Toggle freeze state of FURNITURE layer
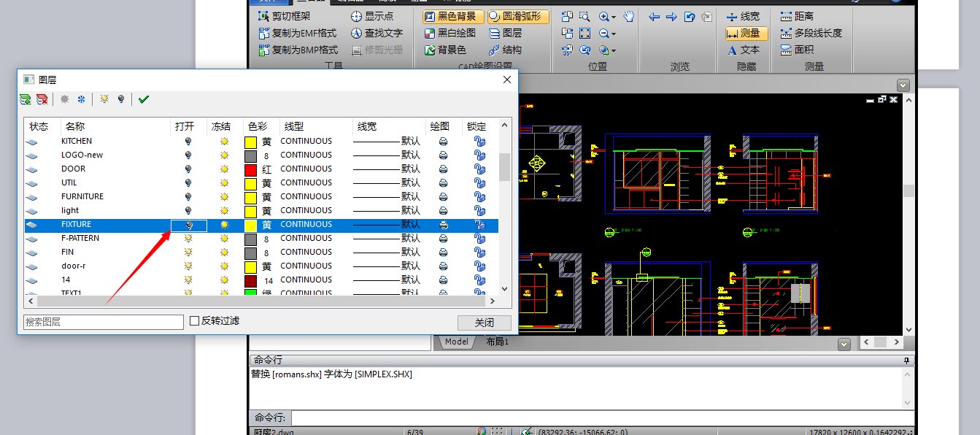The height and width of the screenshot is (435, 980). (225, 197)
